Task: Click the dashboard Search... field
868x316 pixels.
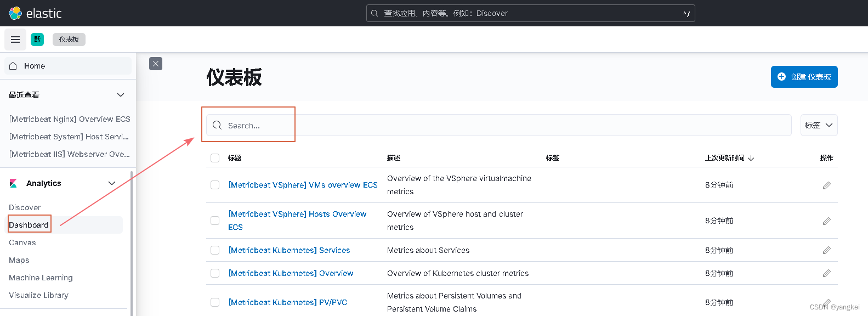Action: click(x=498, y=125)
